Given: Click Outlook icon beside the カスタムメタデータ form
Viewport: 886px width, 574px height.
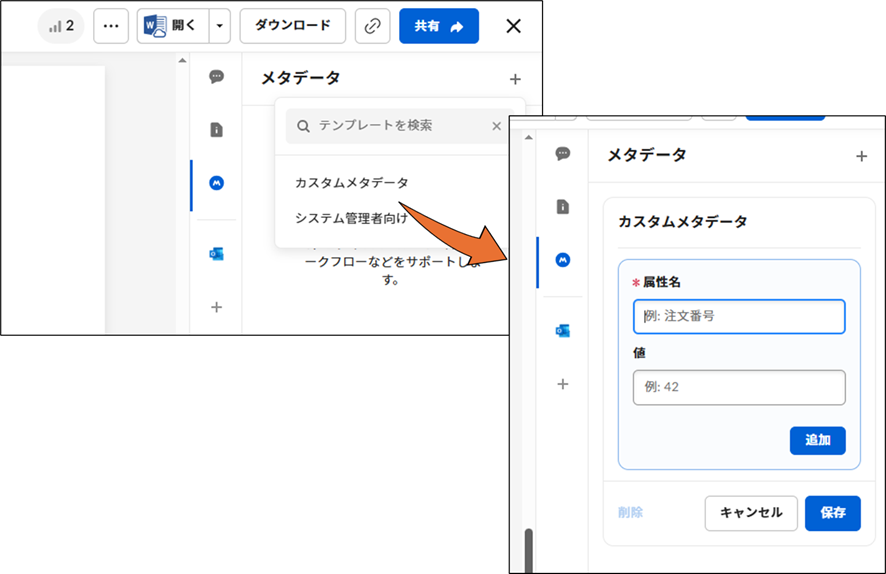Looking at the screenshot, I should pos(563,331).
